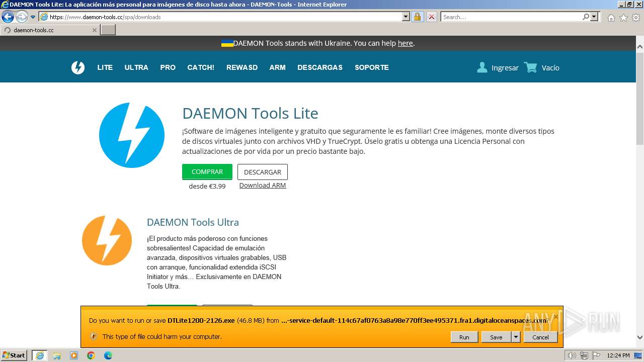This screenshot has height=362, width=644.
Task: Open the ULTRA menu item
Action: click(x=136, y=67)
